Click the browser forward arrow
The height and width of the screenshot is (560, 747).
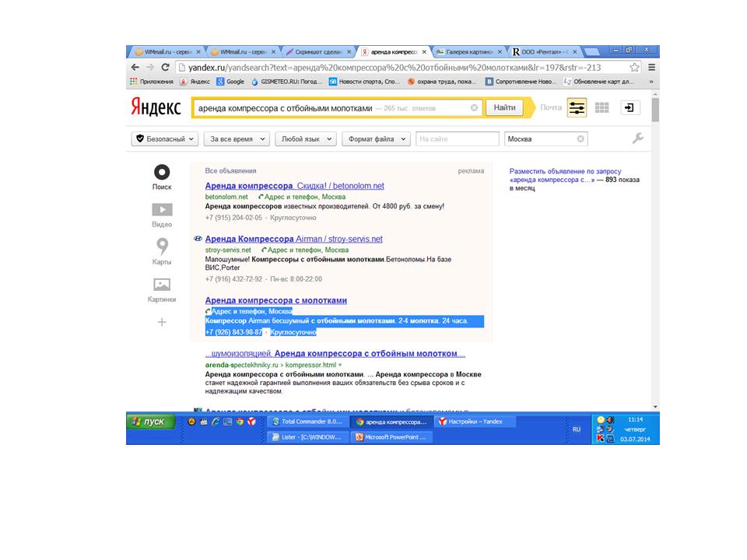click(x=150, y=68)
